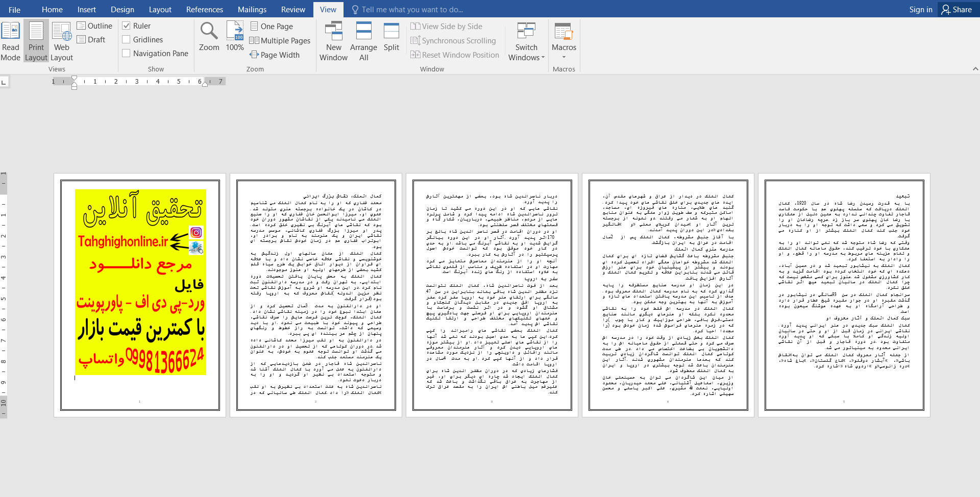
Task: Open the Mailings tab
Action: 252,9
